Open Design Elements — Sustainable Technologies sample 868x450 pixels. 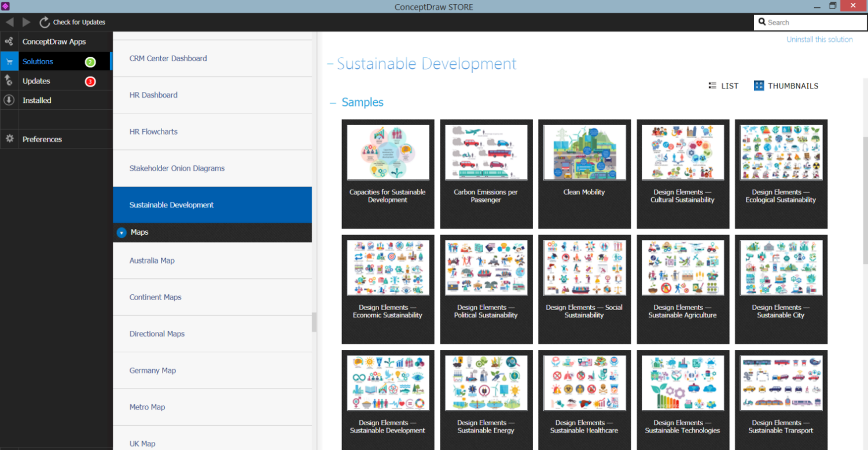[x=683, y=400]
